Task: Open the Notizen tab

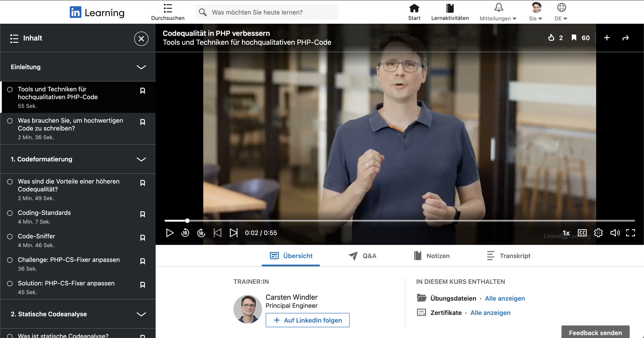Action: 432,256
